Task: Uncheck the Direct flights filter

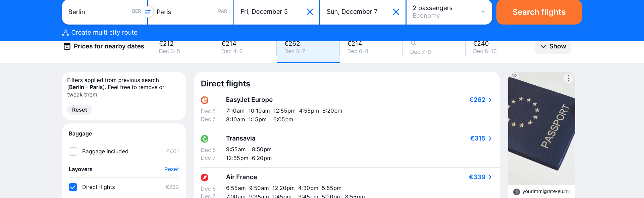Action: click(x=73, y=187)
